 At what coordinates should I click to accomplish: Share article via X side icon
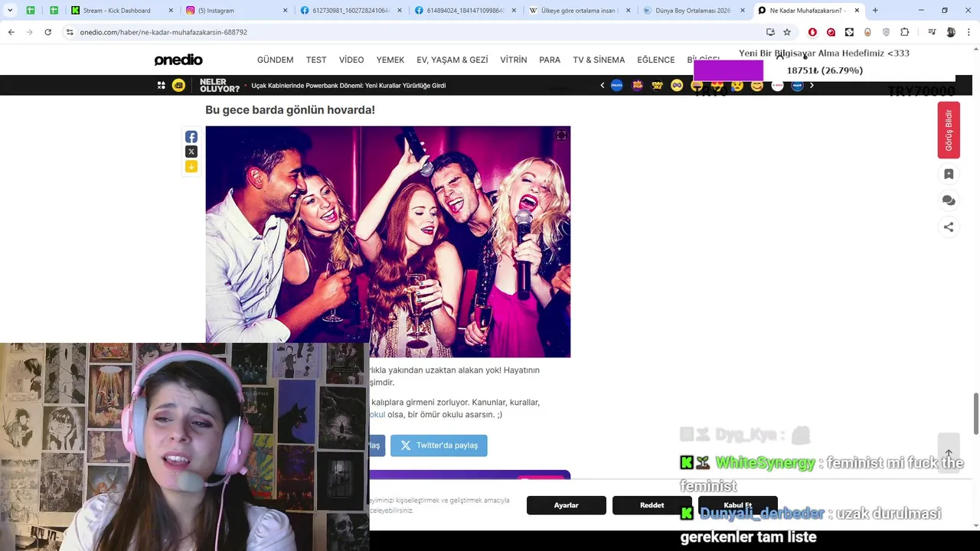pyautogui.click(x=191, y=152)
